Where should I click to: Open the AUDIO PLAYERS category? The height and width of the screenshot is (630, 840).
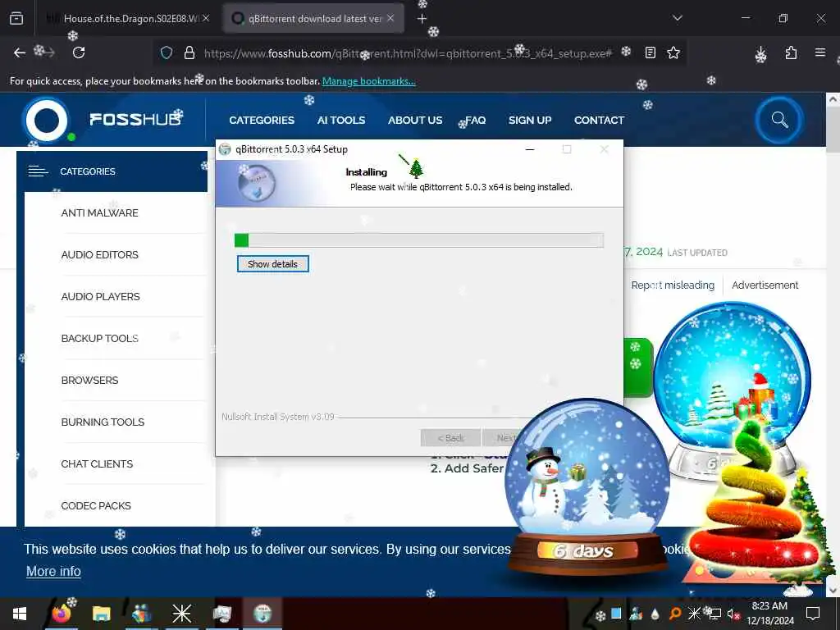[x=100, y=296]
